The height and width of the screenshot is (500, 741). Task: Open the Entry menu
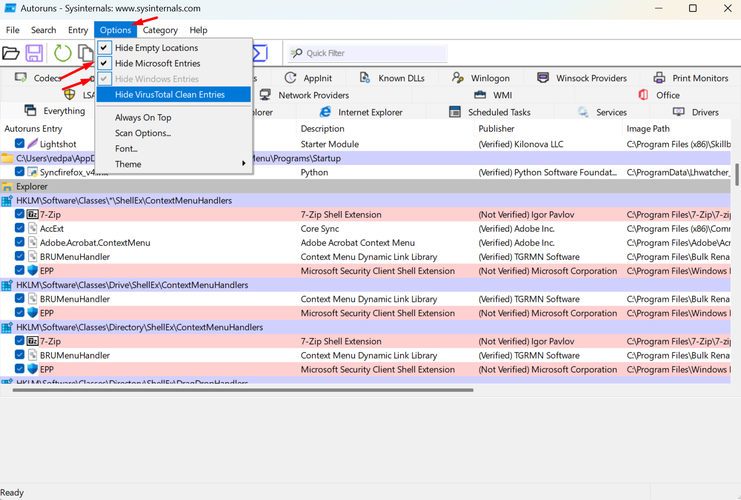[78, 30]
